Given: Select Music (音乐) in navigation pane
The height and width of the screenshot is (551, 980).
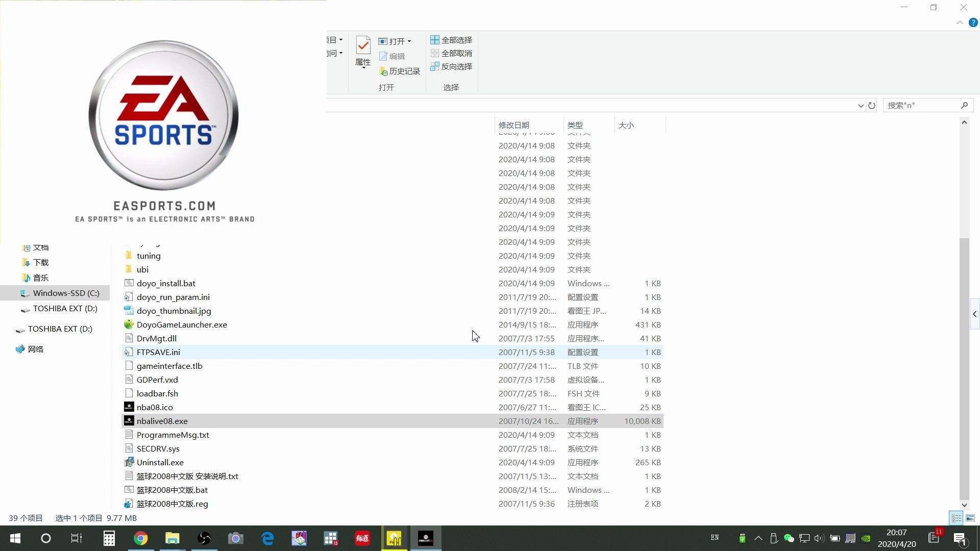Looking at the screenshot, I should (41, 278).
